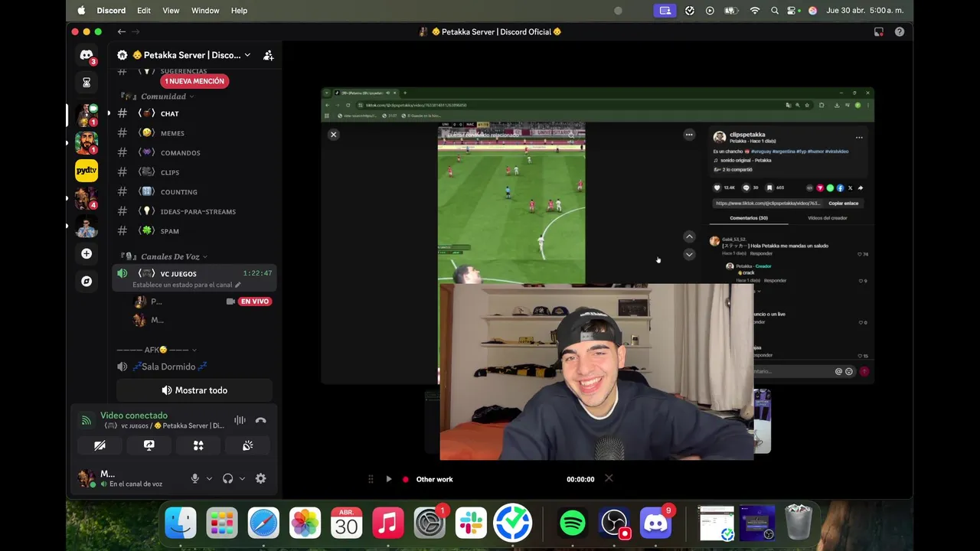980x551 pixels.
Task: Click the stream's down arrow for next video
Action: [x=689, y=254]
